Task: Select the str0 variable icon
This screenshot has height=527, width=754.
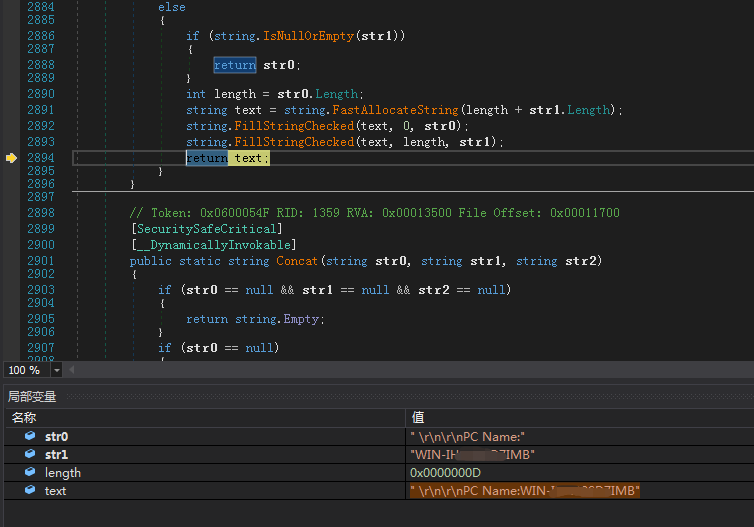Action: click(x=30, y=436)
